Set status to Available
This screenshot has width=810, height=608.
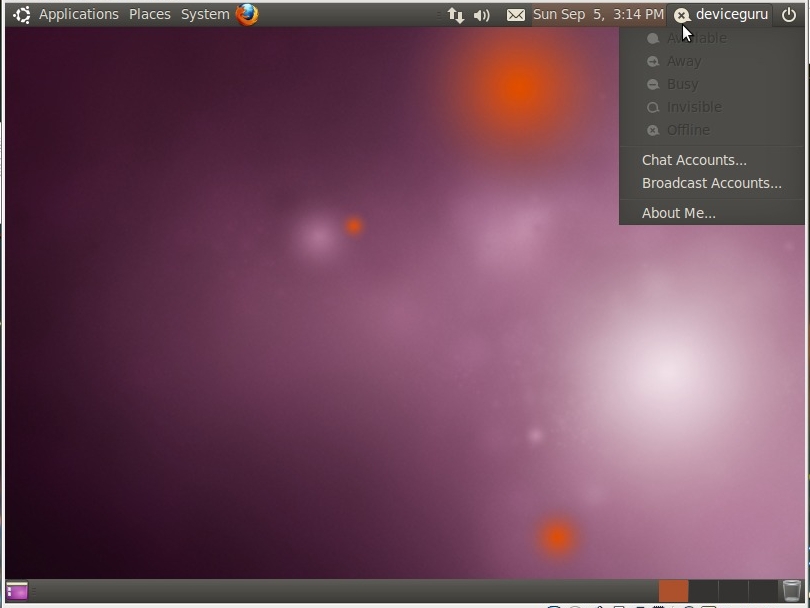pyautogui.click(x=712, y=38)
